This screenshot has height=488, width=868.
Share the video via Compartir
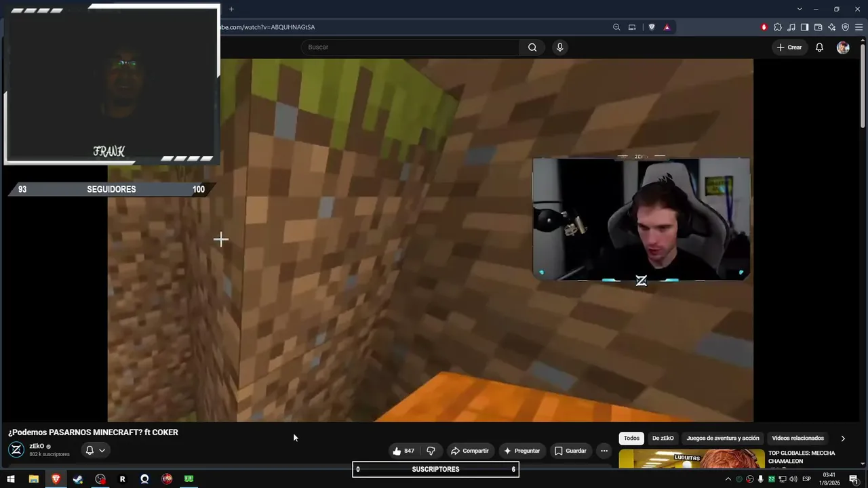[x=469, y=451]
